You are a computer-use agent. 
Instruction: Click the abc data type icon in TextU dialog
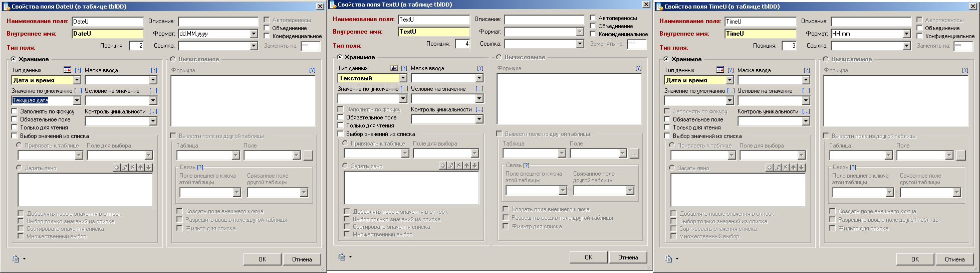(394, 68)
